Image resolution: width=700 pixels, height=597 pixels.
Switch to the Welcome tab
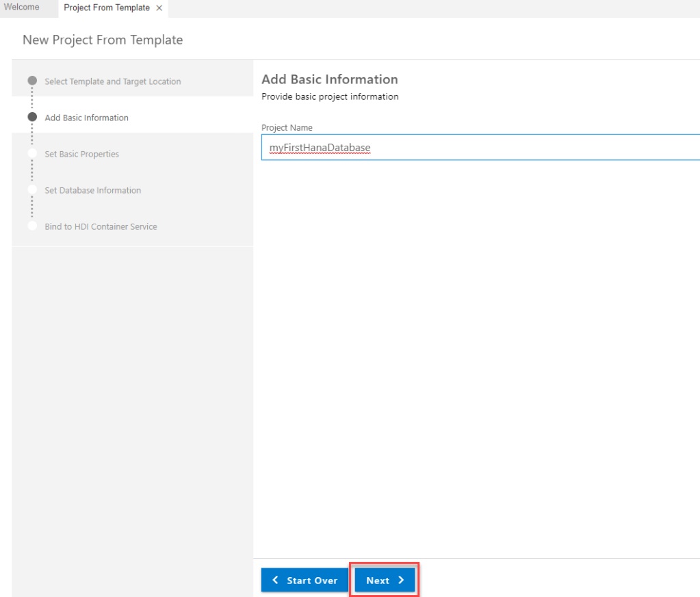coord(21,8)
